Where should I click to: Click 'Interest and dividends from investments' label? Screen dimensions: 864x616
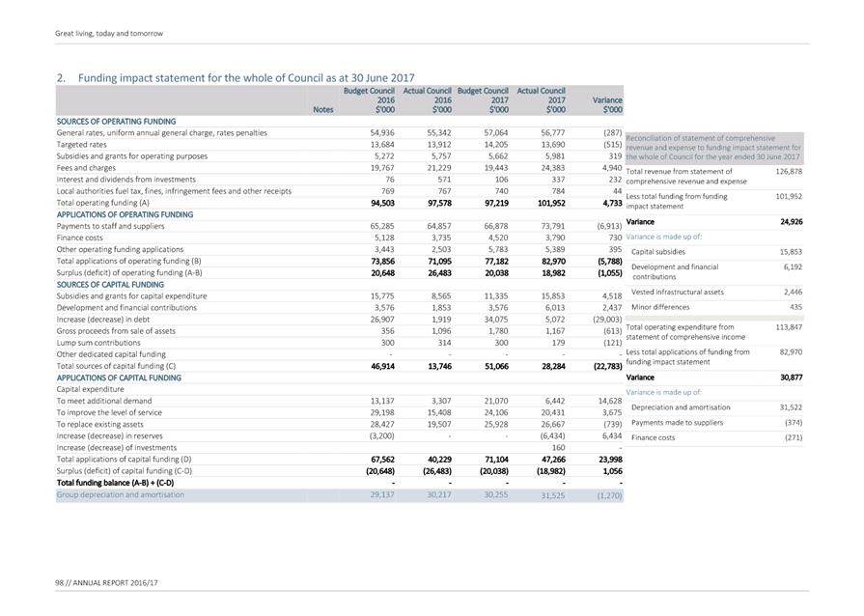(x=126, y=180)
